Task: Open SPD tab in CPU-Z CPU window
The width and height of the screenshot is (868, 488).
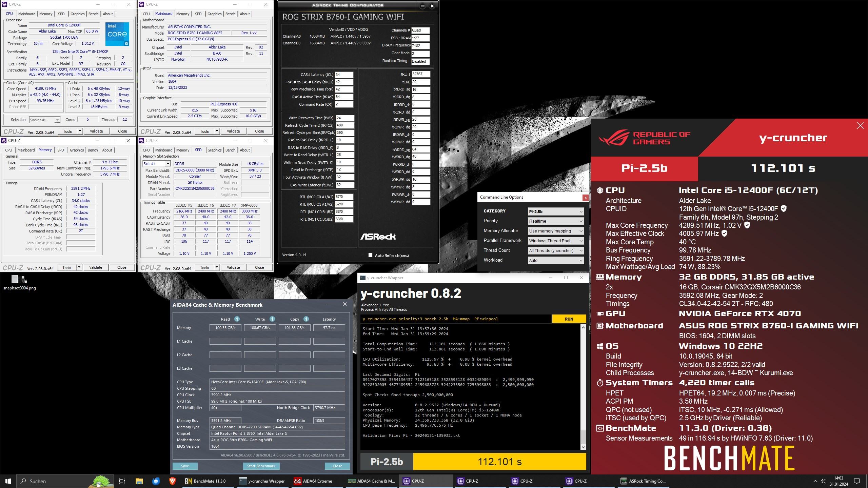Action: coord(61,14)
